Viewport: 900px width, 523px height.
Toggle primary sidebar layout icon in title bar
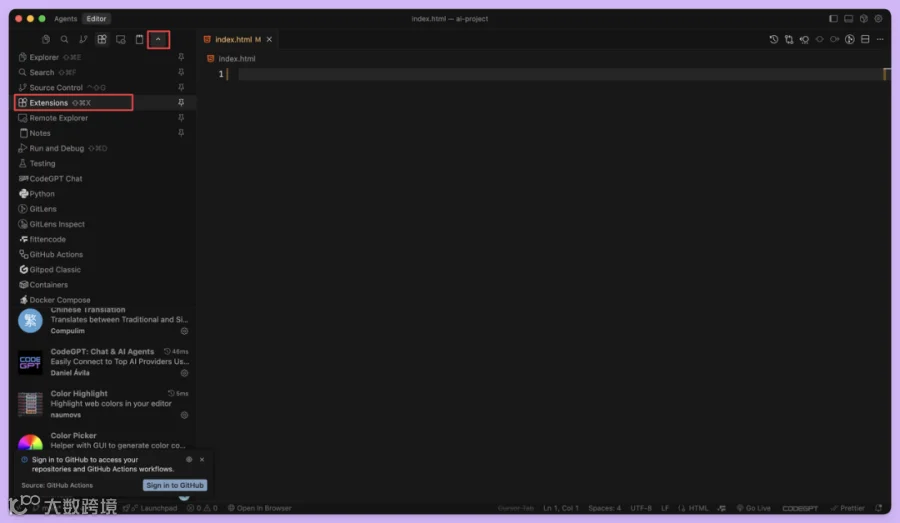pos(833,19)
